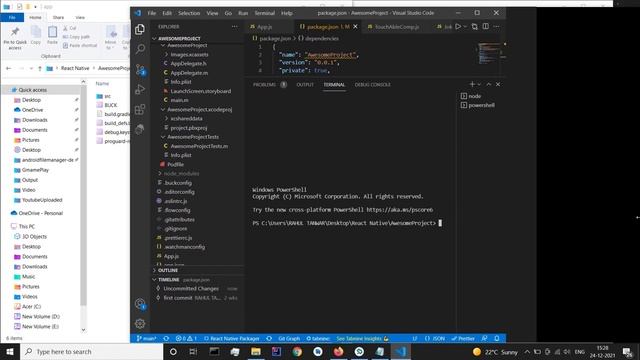The height and width of the screenshot is (360, 640).
Task: Click Synchronize Changes icon in status bar
Action: click(166, 338)
